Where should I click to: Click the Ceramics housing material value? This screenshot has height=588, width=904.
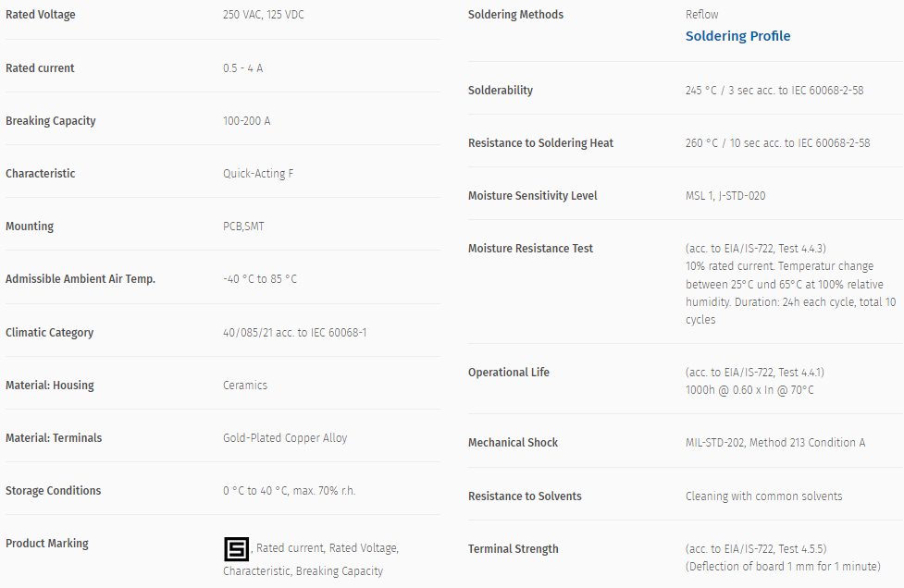[x=245, y=386]
